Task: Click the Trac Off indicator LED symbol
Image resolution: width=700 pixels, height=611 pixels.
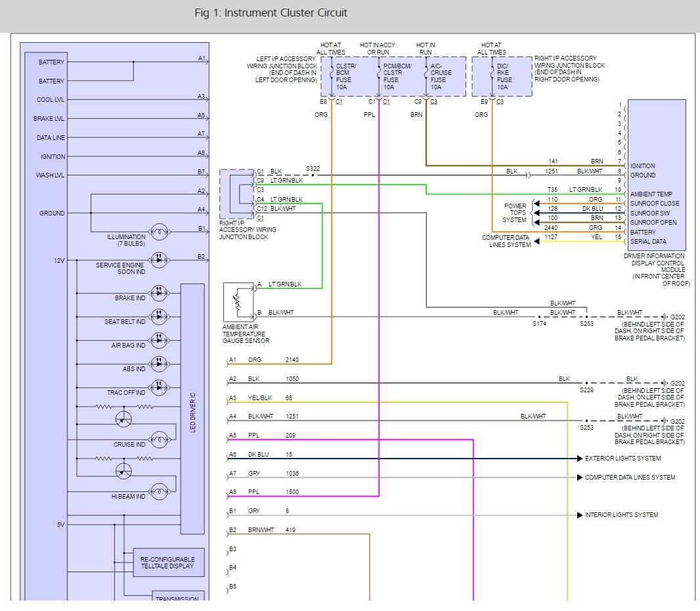Action: click(158, 387)
